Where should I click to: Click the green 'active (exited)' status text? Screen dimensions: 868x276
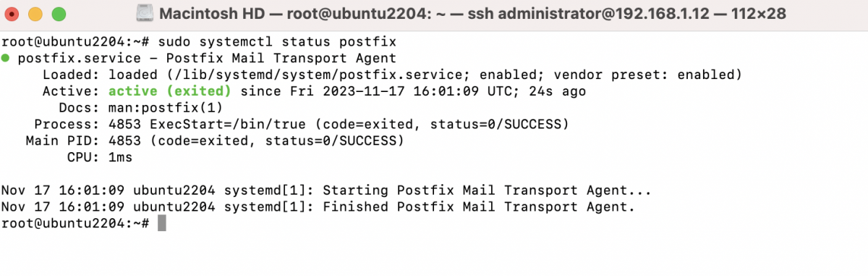[x=170, y=91]
